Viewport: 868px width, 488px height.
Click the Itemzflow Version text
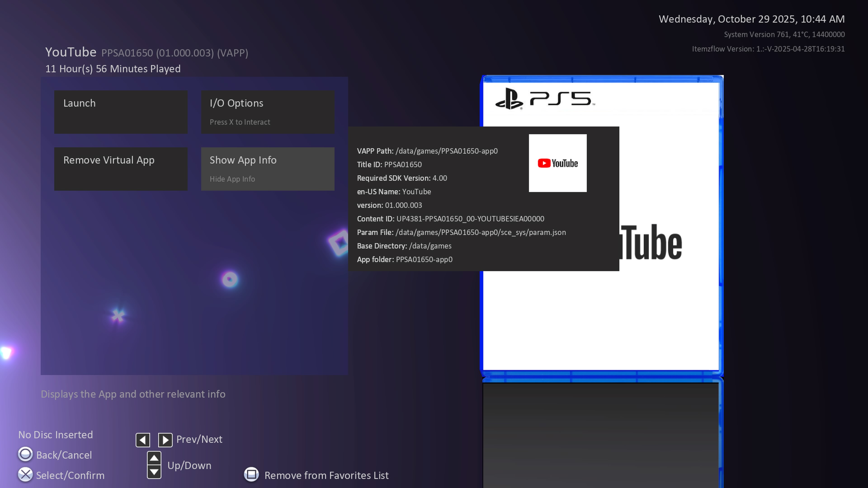[768, 49]
